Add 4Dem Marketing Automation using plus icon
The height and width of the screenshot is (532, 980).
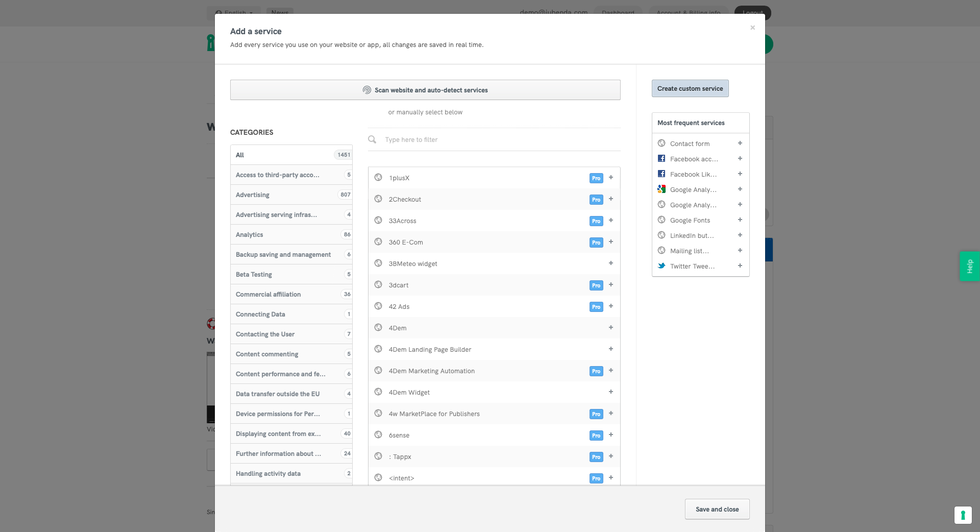pyautogui.click(x=610, y=370)
